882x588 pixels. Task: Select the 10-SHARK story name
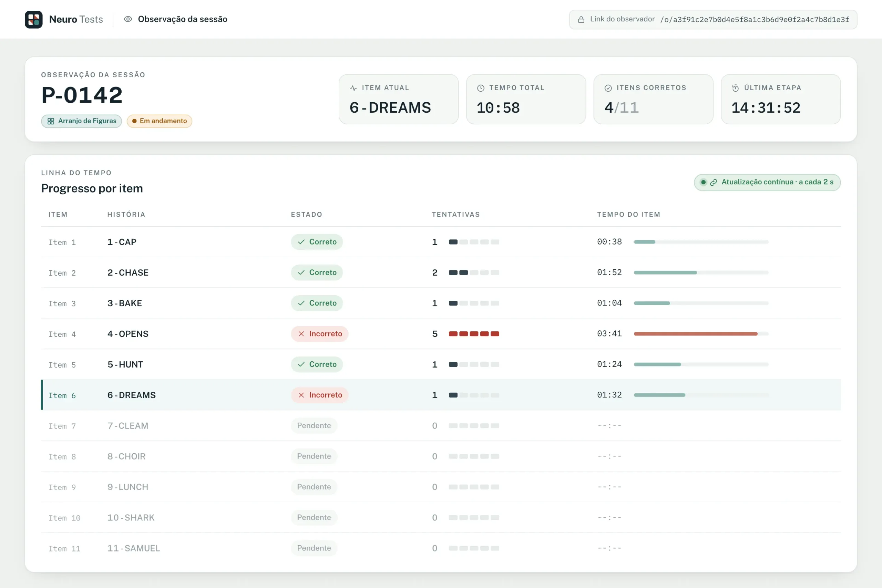pos(131,517)
